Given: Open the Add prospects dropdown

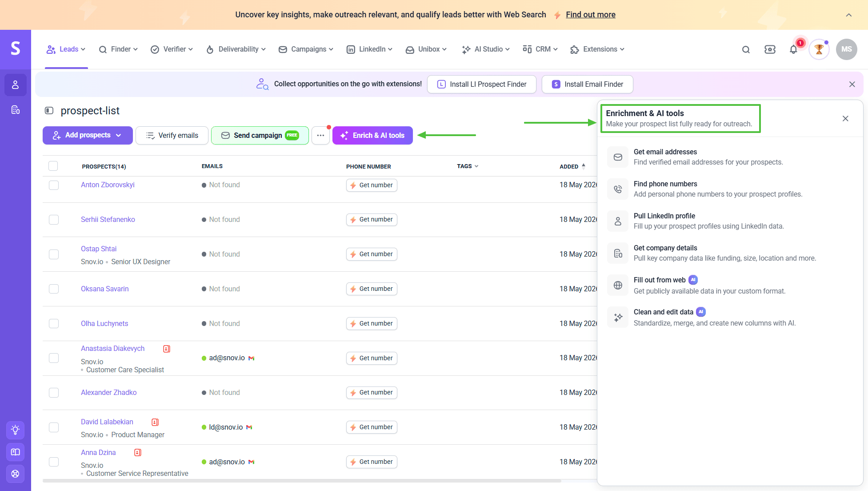Looking at the screenshot, I should click(x=88, y=135).
